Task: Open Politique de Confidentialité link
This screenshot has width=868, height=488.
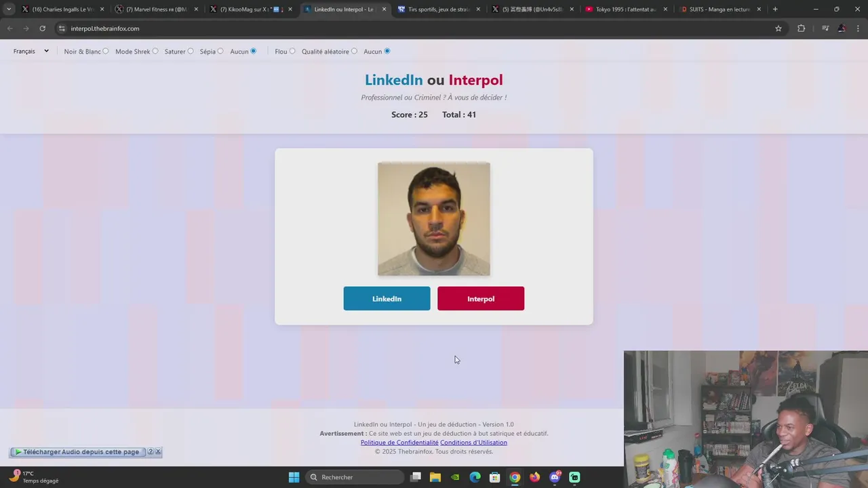Action: tap(399, 443)
